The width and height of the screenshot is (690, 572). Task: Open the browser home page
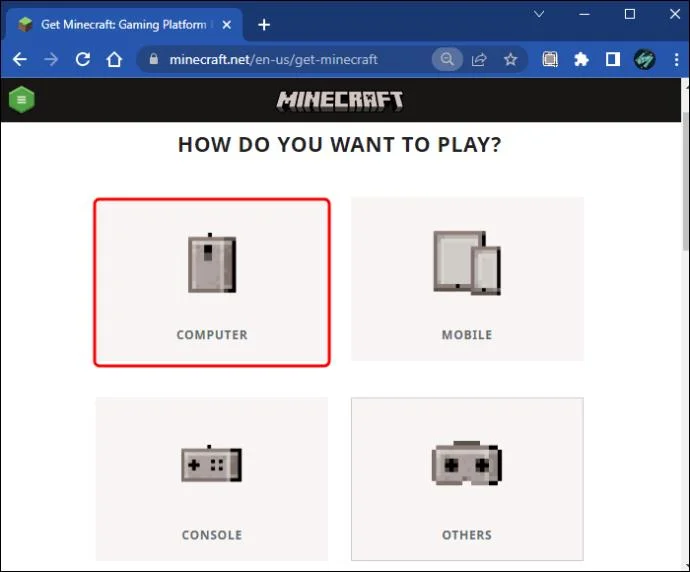tap(114, 59)
